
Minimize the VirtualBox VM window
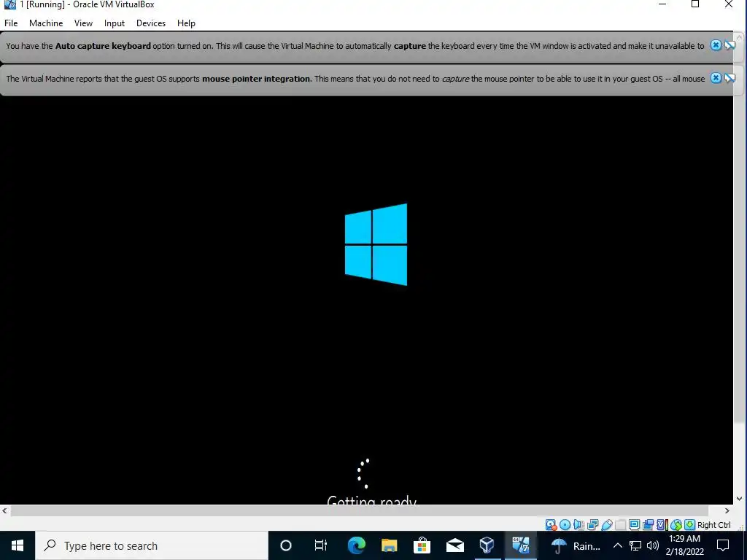[662, 4]
